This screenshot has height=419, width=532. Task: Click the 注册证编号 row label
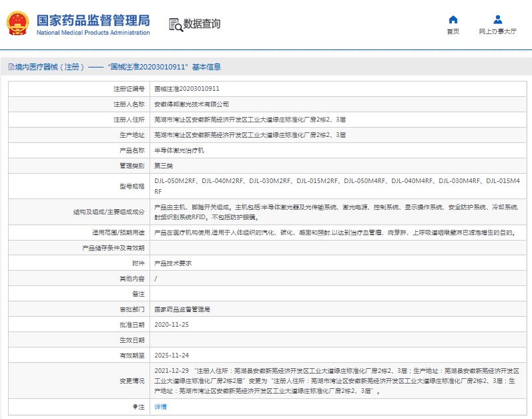coord(129,89)
